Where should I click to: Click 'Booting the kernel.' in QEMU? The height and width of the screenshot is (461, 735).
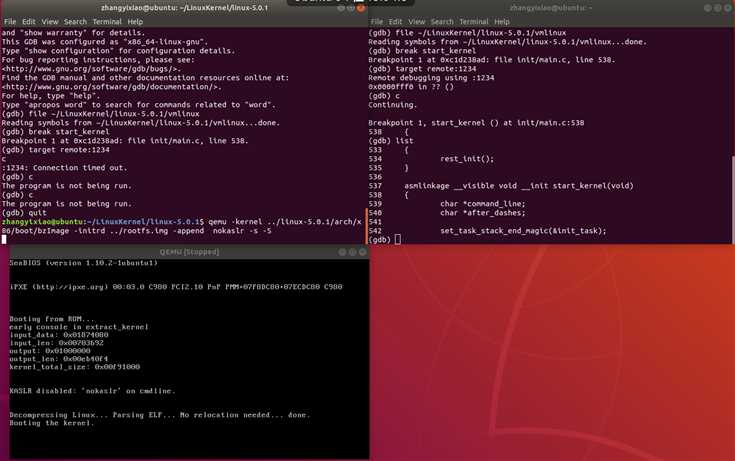[x=52, y=423]
